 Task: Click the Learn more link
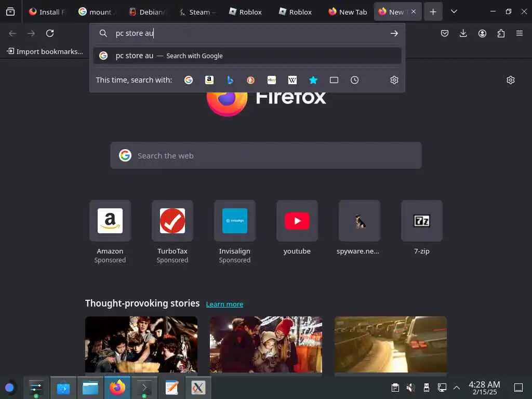coord(224,304)
